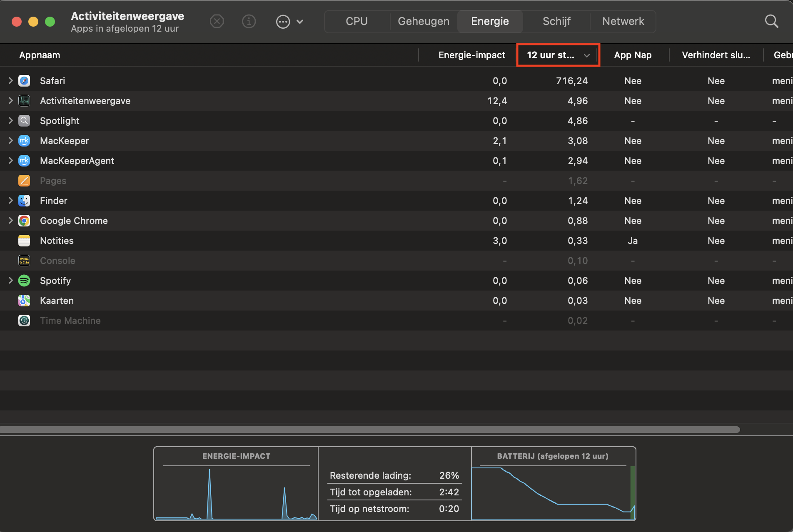Switch to the CPU tab
Screen dimensions: 793x532
pos(357,21)
